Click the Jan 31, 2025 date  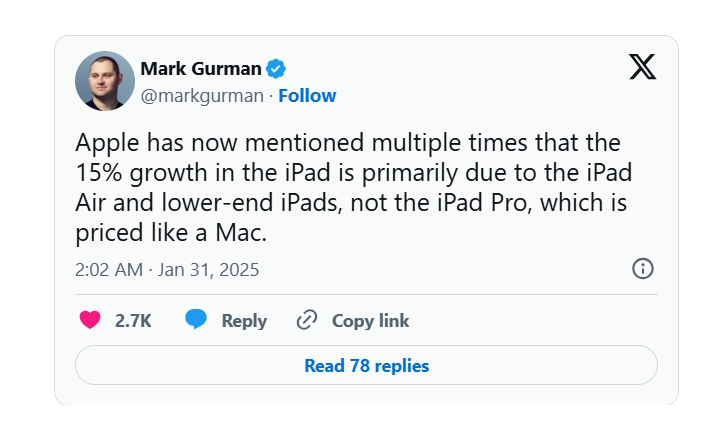coord(208,270)
